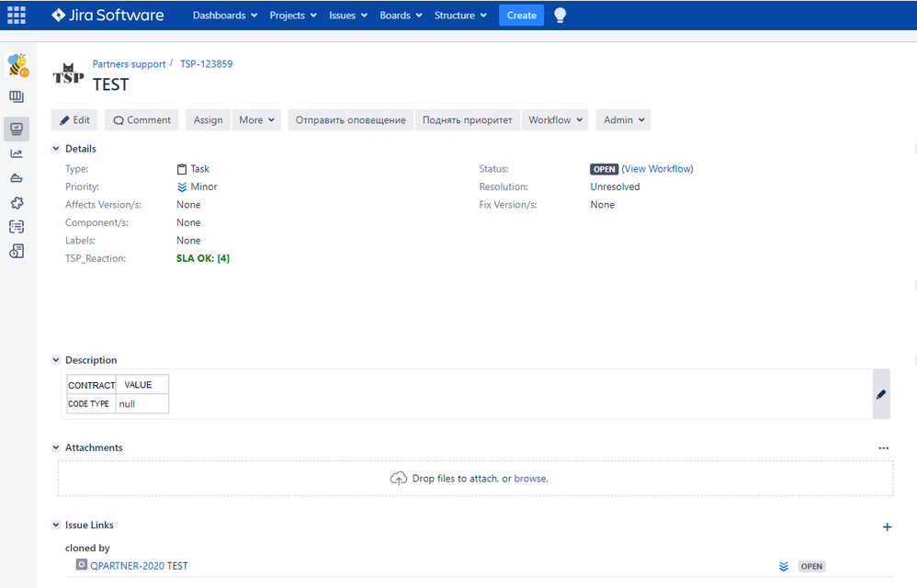This screenshot has height=588, width=917.
Task: Click the null cell in description table
Action: (142, 404)
